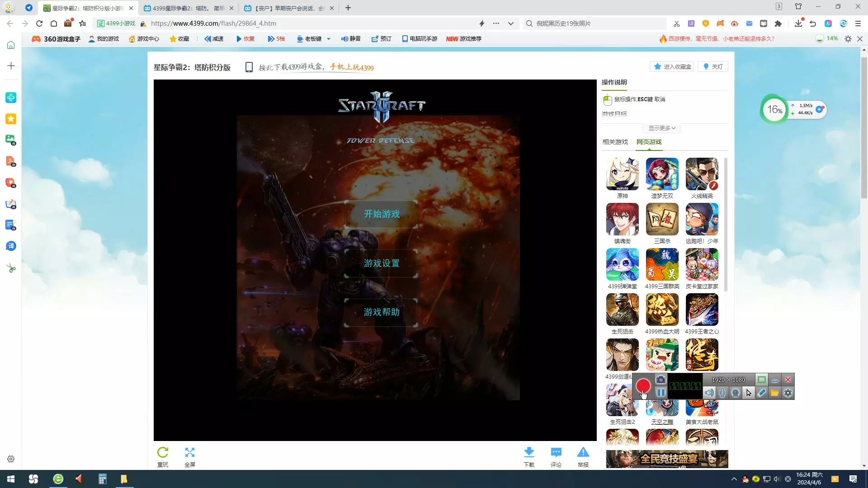
Task: Toggle system sound speaker in recorder toolbar
Action: click(709, 393)
